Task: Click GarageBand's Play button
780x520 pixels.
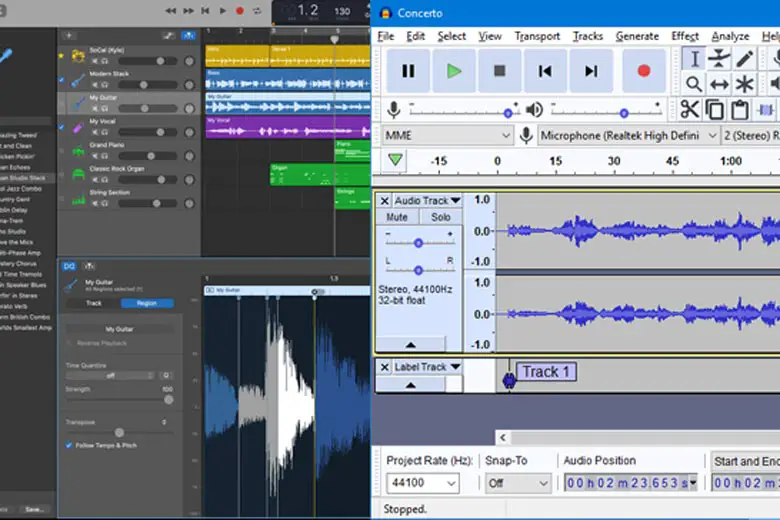Action: [222, 10]
